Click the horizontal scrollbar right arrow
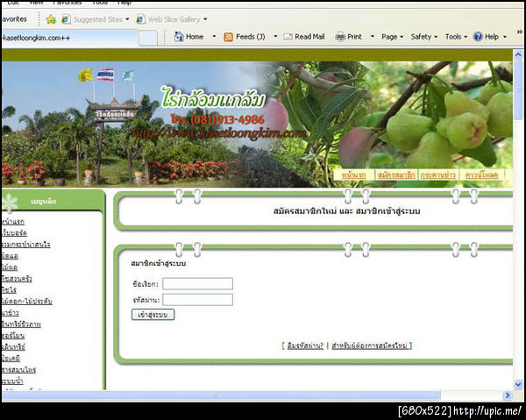The width and height of the screenshot is (526, 420). (x=508, y=395)
